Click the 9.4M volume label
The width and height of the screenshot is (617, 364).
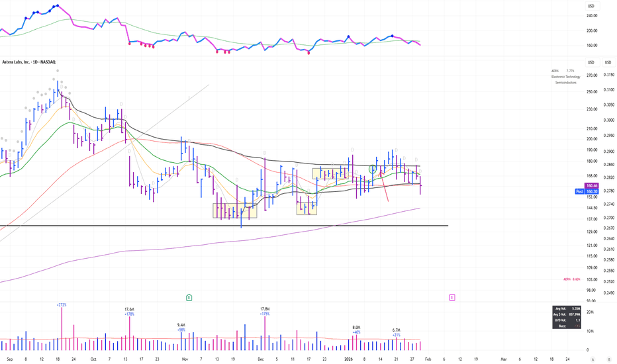[x=181, y=325]
